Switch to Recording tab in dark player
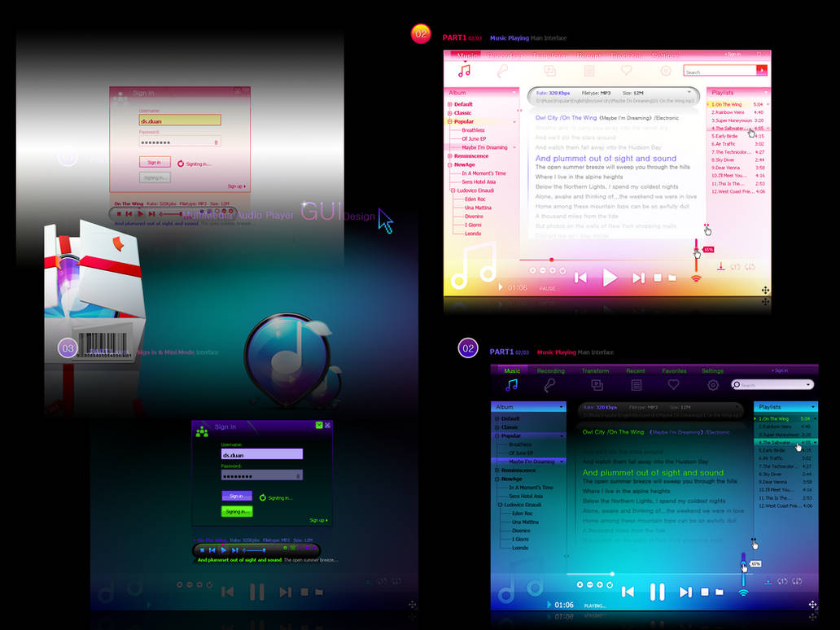The width and height of the screenshot is (840, 630). [551, 370]
